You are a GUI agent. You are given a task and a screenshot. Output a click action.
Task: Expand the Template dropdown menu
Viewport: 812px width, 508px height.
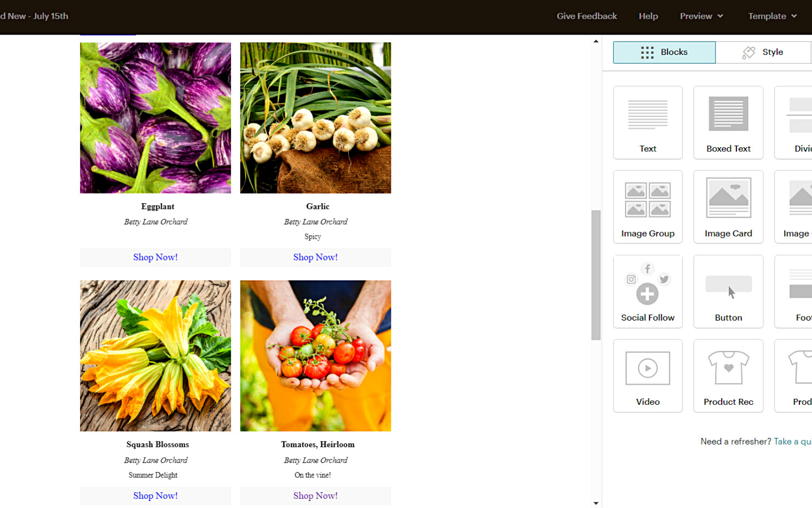point(772,16)
